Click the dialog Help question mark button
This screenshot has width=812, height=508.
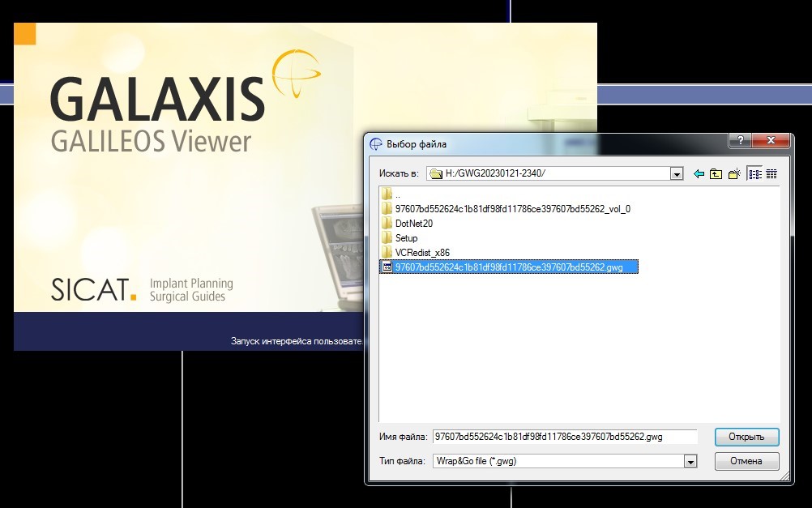[x=739, y=141]
